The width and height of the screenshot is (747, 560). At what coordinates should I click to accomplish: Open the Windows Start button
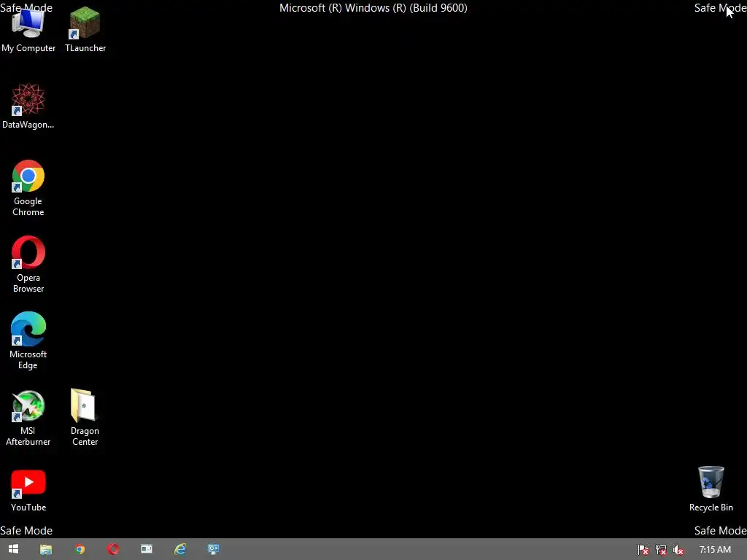click(13, 549)
